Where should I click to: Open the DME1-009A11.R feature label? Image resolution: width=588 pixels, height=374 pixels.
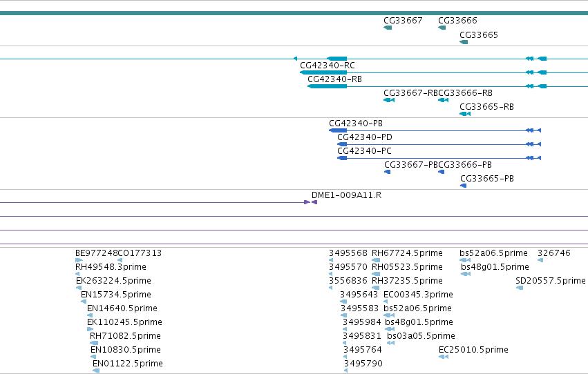point(346,195)
